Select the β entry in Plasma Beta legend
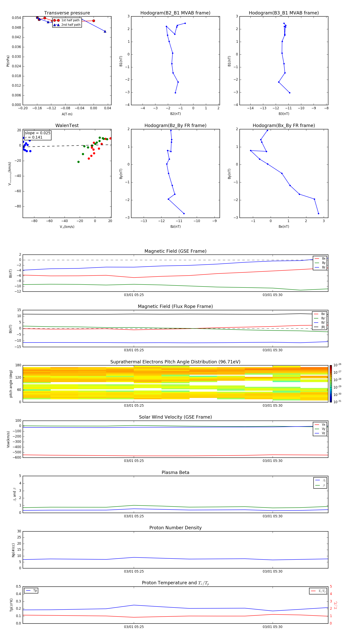This screenshot has width=351, height=644. [320, 486]
